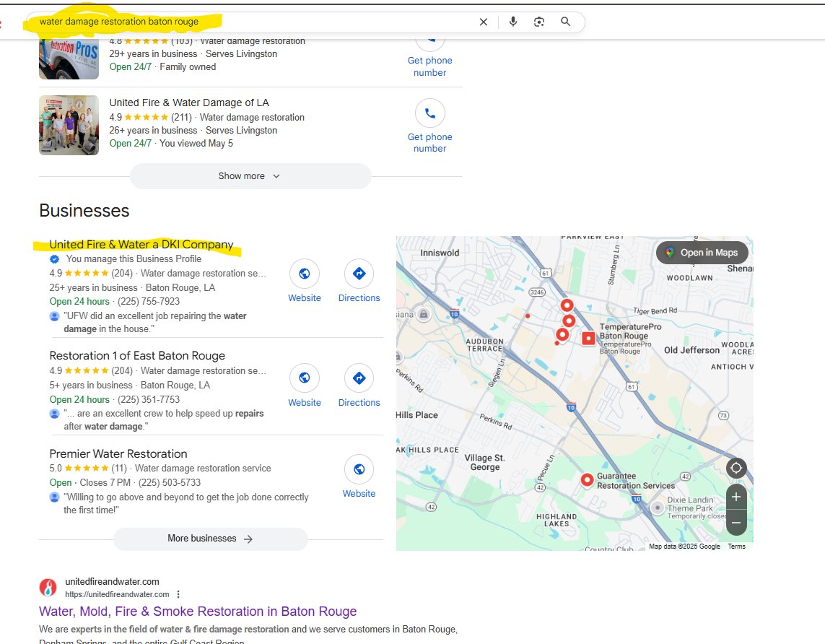Screen dimensions: 825x644
Task: Click the Businesses section heading
Action: [84, 211]
